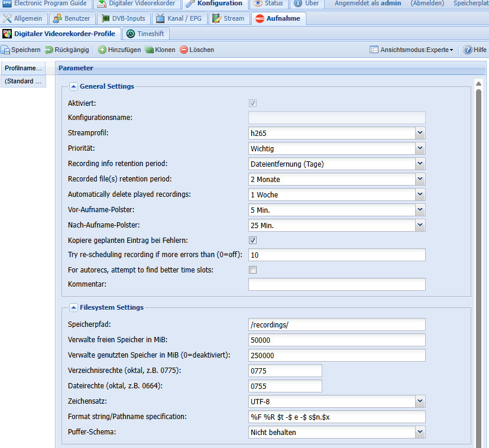Image resolution: width=489 pixels, height=448 pixels.
Task: Click the Abmelden logout link
Action: pyautogui.click(x=429, y=4)
